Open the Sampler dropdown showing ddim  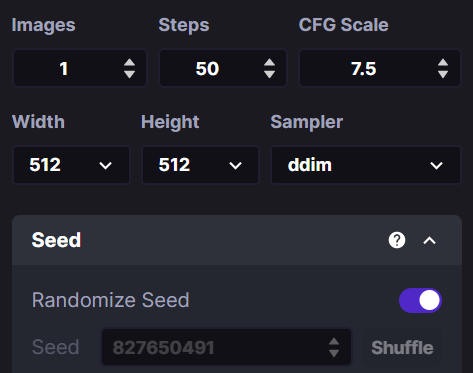[366, 165]
